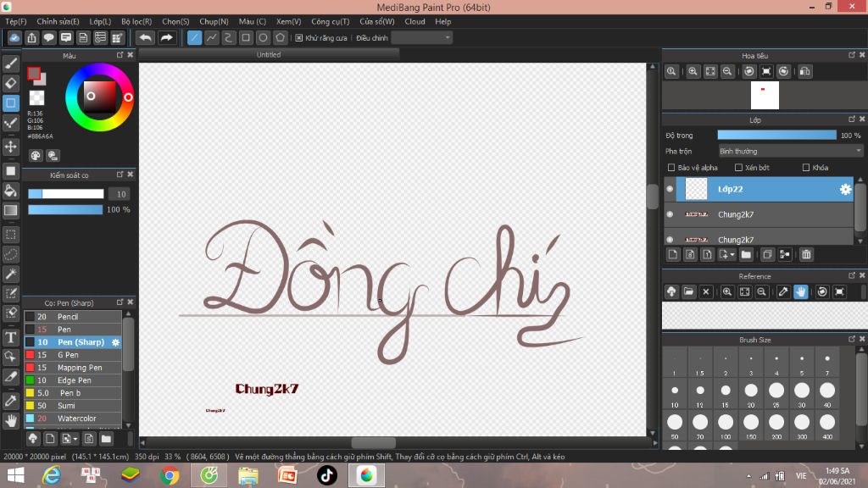Activate the eyedropper in Reference panel
This screenshot has width=868, height=488.
point(782,291)
